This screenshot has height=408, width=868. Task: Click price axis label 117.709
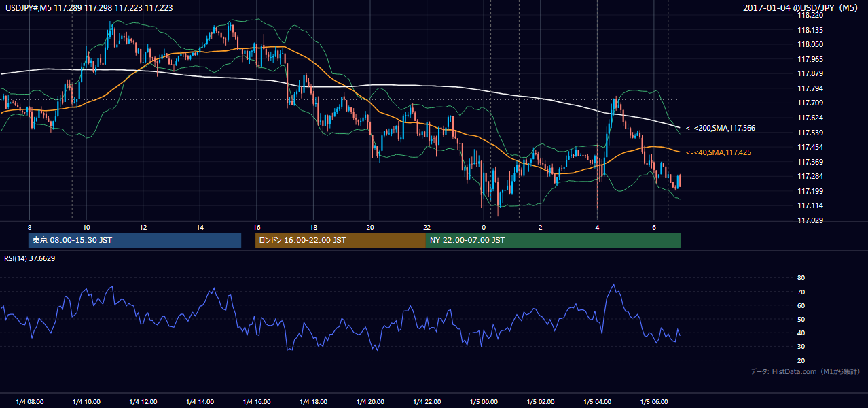[x=810, y=103]
